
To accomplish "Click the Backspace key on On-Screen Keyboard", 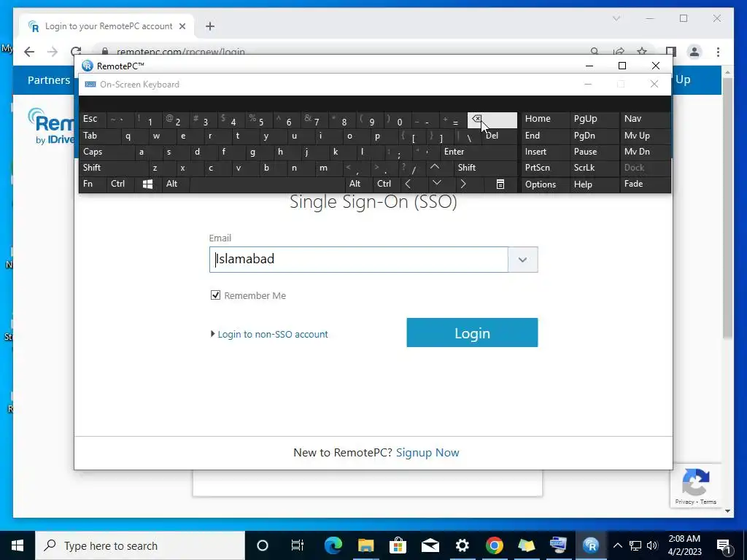I will point(492,120).
